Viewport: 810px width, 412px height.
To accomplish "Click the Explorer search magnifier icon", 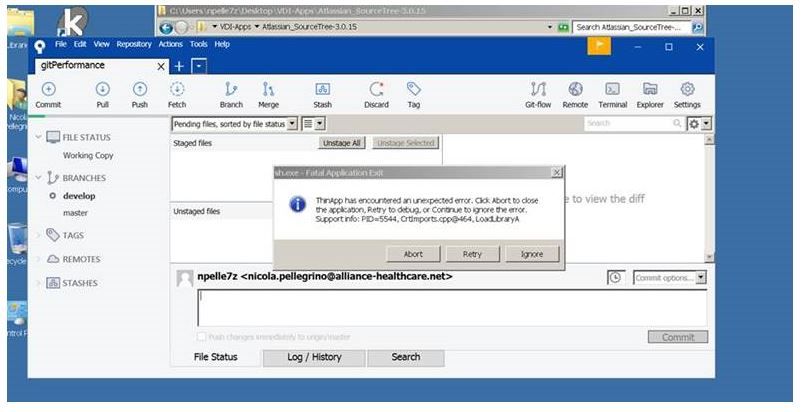I will pyautogui.click(x=697, y=27).
